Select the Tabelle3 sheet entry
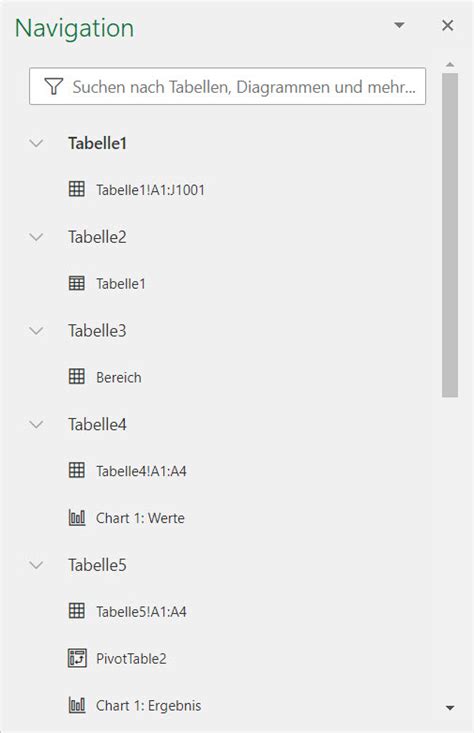 pyautogui.click(x=97, y=331)
